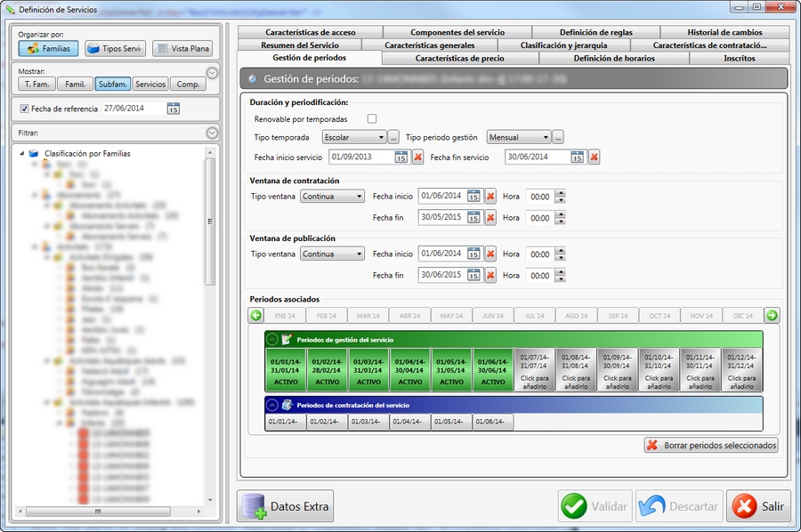The width and height of the screenshot is (801, 532).
Task: Clear publicación Fecha inicio date
Action: [490, 254]
